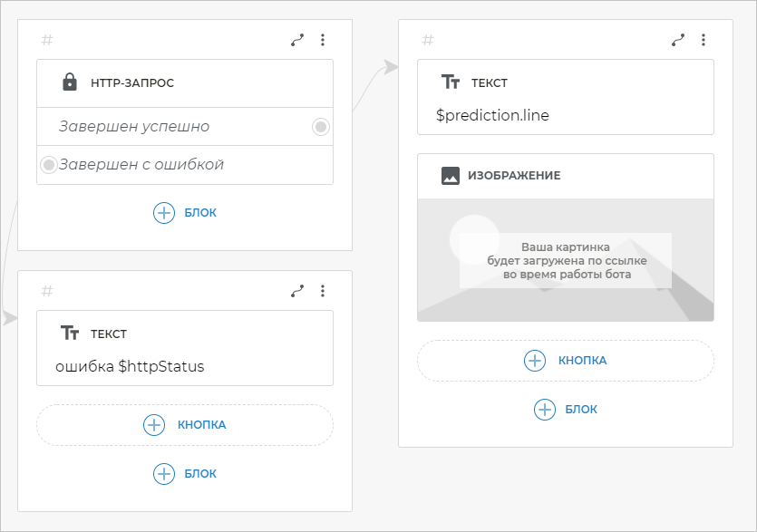Image resolution: width=757 pixels, height=532 pixels.
Task: Add БЛОК in the 'ошибка $httpStatus' card
Action: (x=185, y=473)
